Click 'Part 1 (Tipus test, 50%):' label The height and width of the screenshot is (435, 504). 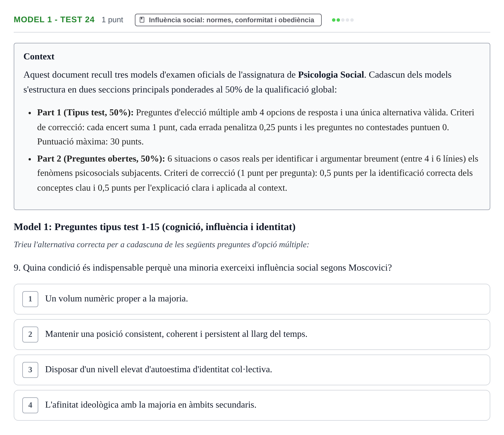pyautogui.click(x=85, y=112)
